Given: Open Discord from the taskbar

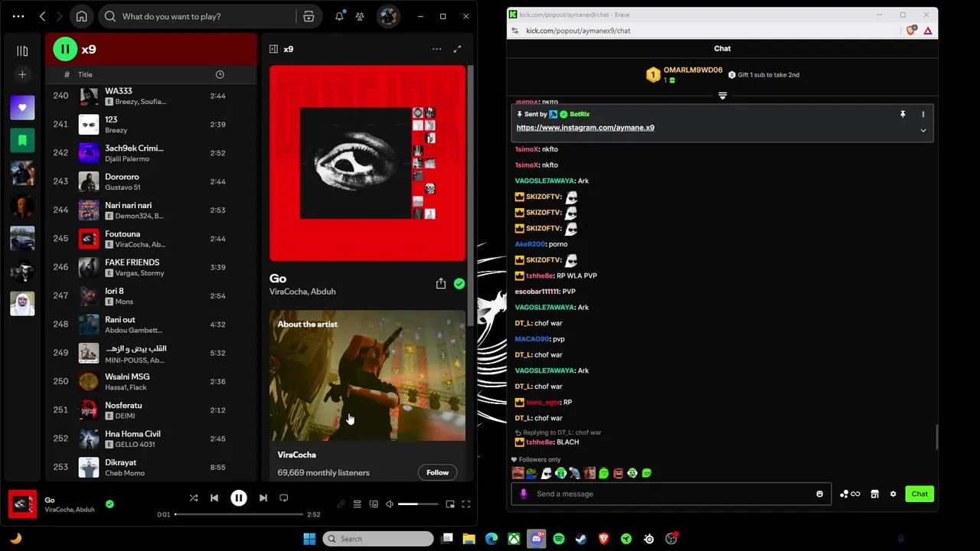Looking at the screenshot, I should 537,539.
